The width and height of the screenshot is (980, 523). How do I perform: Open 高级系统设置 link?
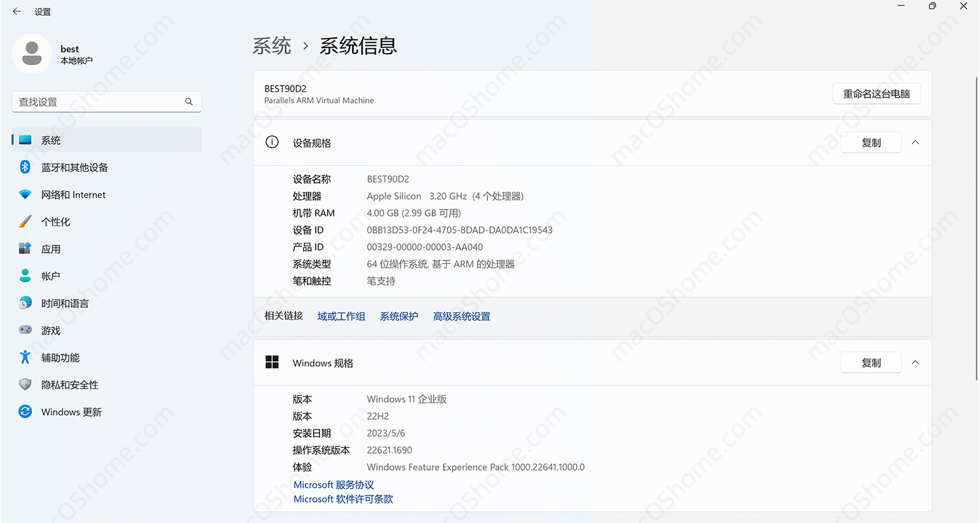[x=461, y=315]
